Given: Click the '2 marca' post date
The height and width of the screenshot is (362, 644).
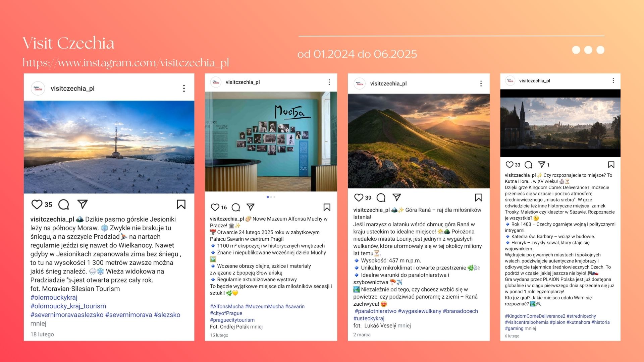Looking at the screenshot, I should pos(362,335).
